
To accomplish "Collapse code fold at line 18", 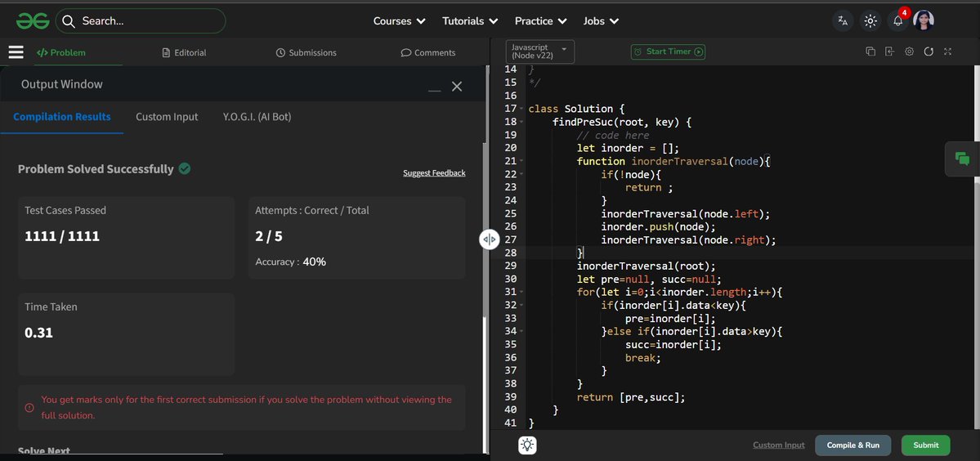I will [x=521, y=122].
